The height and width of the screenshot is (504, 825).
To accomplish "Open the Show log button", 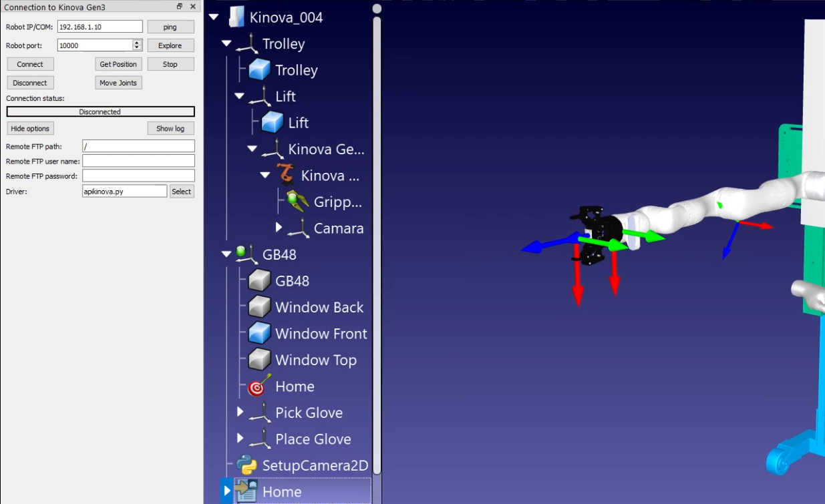I will coord(170,128).
